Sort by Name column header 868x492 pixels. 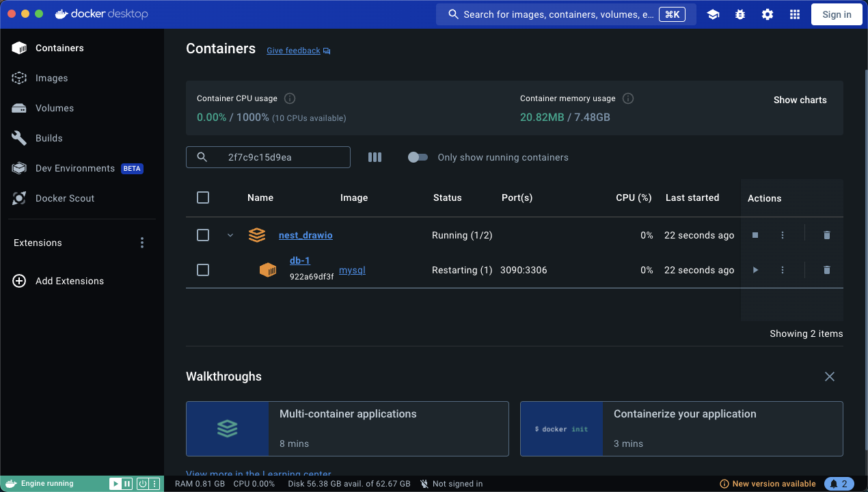tap(260, 197)
